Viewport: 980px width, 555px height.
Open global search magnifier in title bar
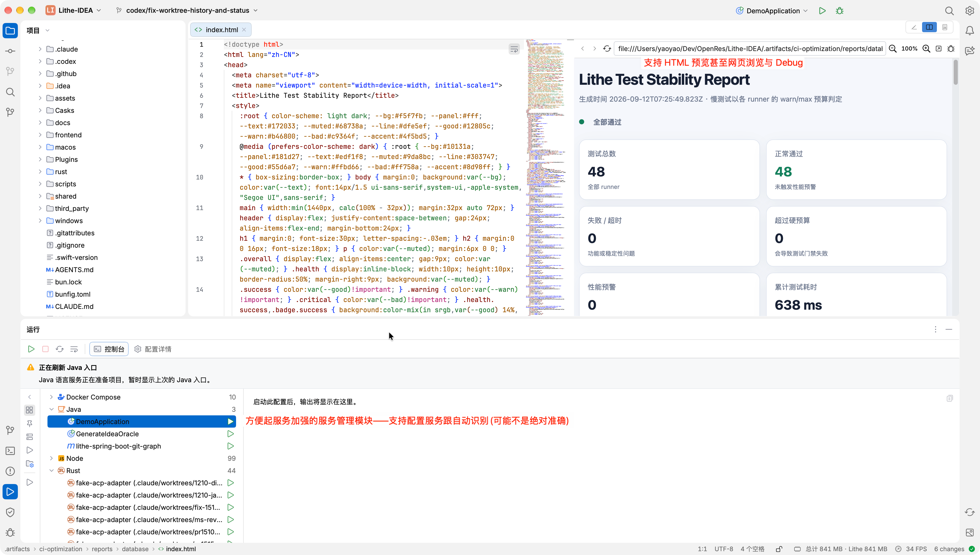tap(949, 11)
